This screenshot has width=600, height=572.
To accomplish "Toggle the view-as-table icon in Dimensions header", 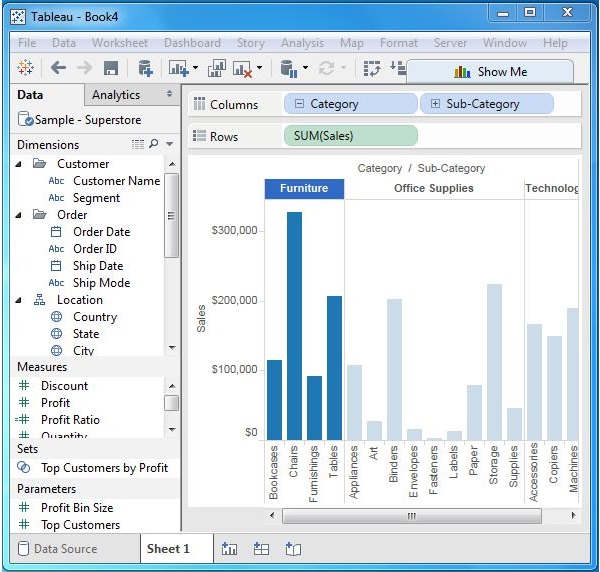I will (x=138, y=144).
